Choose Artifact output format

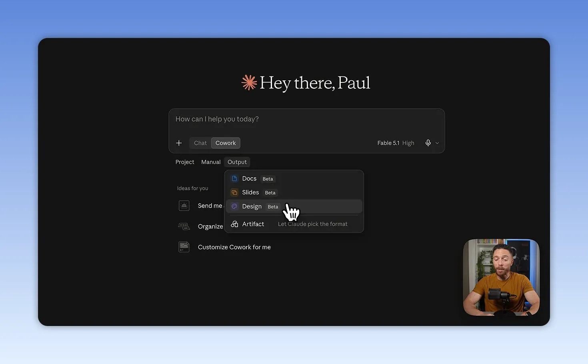click(294, 224)
